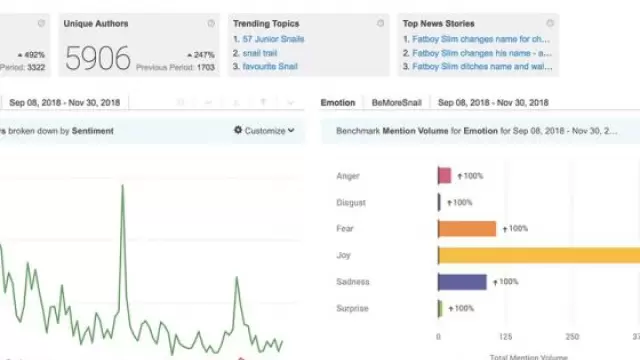This screenshot has height=360, width=640.
Task: Click the 100% change label beside Fear bar
Action: point(515,229)
